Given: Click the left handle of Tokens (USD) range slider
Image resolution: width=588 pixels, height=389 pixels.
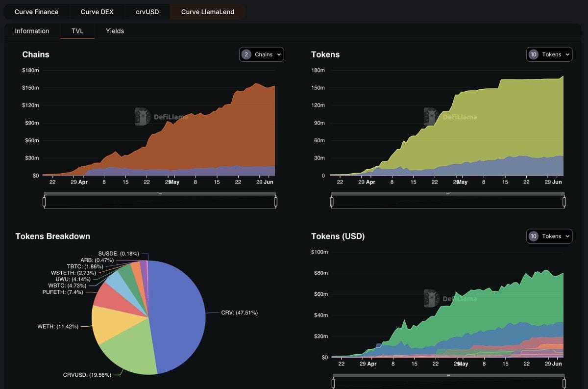Looking at the screenshot, I should [x=334, y=383].
